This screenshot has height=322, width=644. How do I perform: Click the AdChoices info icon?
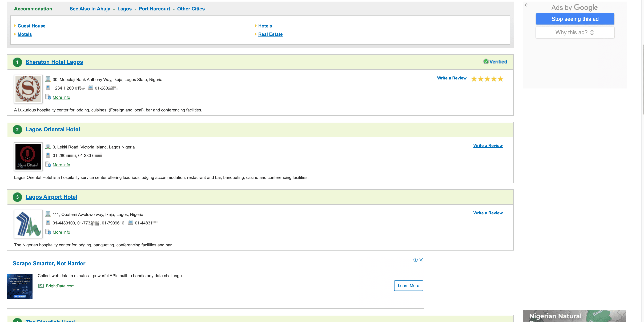point(415,260)
